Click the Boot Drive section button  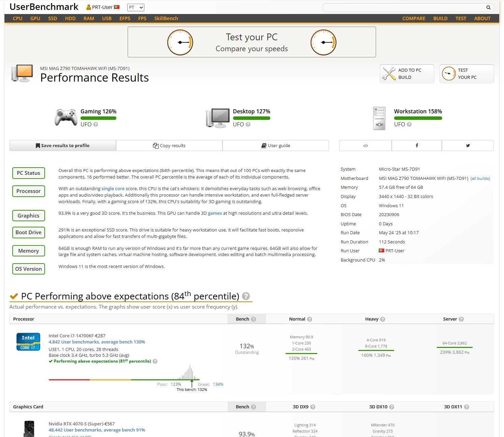coord(29,232)
